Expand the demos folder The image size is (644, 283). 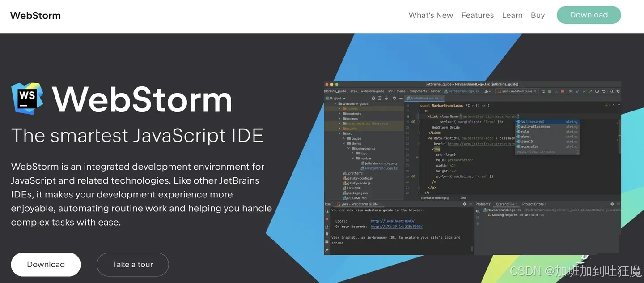point(340,119)
